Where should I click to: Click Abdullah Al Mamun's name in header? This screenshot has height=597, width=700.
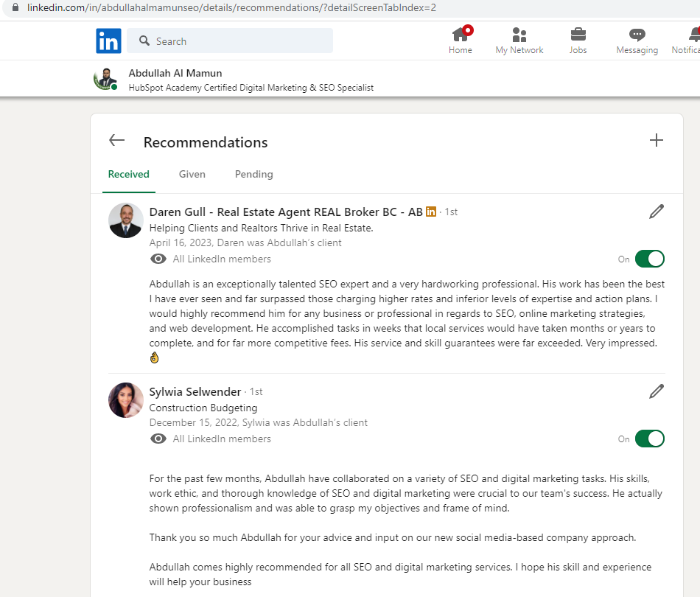point(175,73)
